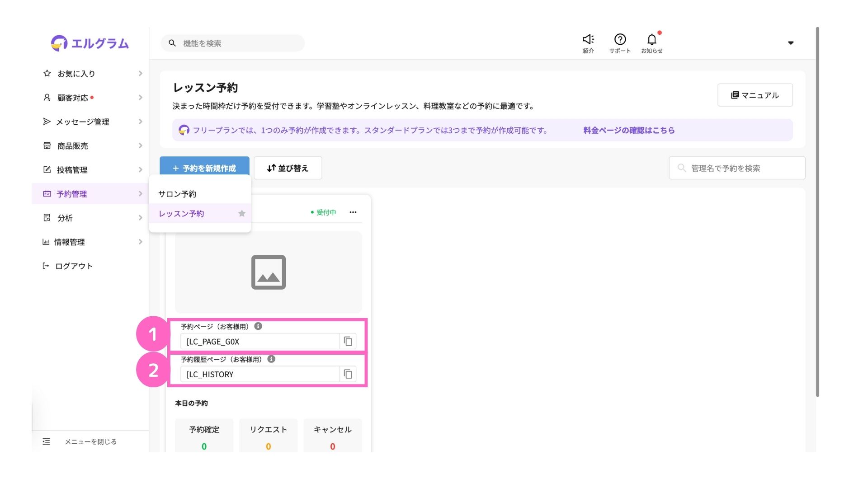Click info icon beside 予約履歴ページ（お客様用）
This screenshot has width=868, height=488.
coord(271,359)
